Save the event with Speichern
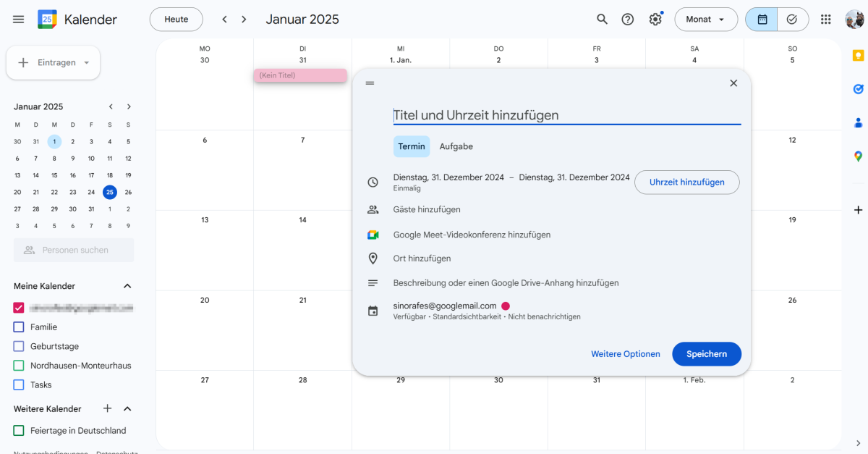 pyautogui.click(x=707, y=354)
